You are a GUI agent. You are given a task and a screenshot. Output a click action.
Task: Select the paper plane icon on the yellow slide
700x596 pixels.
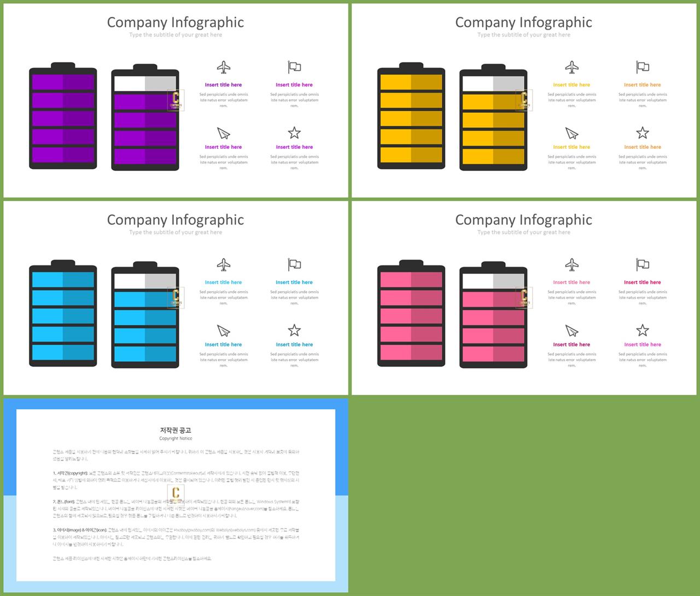(572, 133)
